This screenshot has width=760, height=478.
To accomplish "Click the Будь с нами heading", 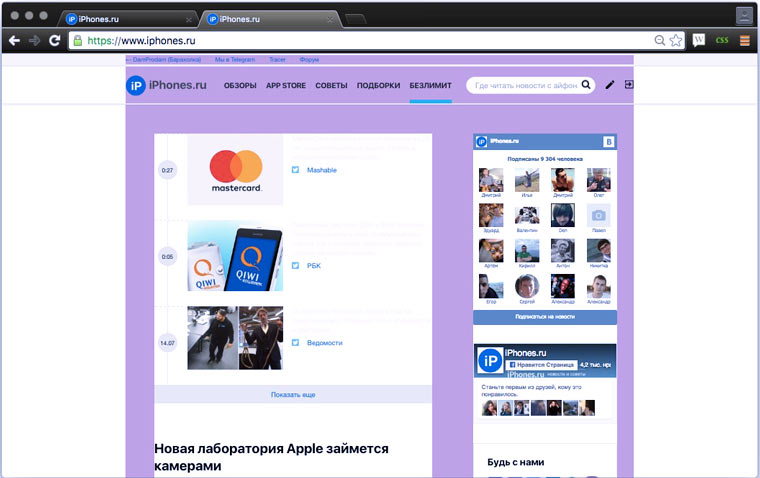I will click(x=516, y=462).
